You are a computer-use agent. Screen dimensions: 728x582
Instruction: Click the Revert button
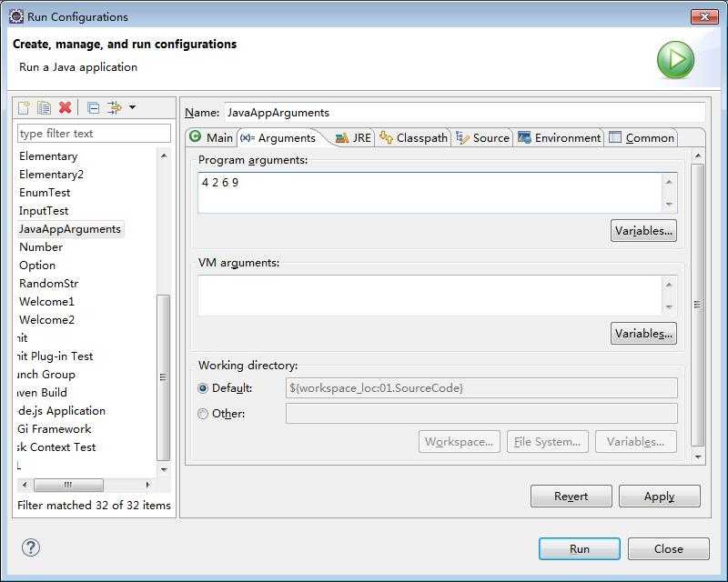(571, 497)
